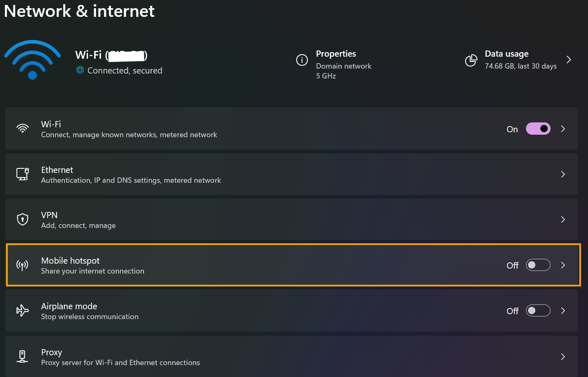Expand the Proxy row chevron
The image size is (588, 377).
pos(563,356)
